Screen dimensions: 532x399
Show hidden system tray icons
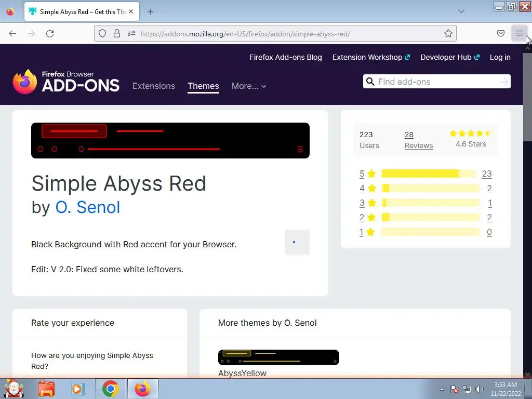tap(442, 389)
